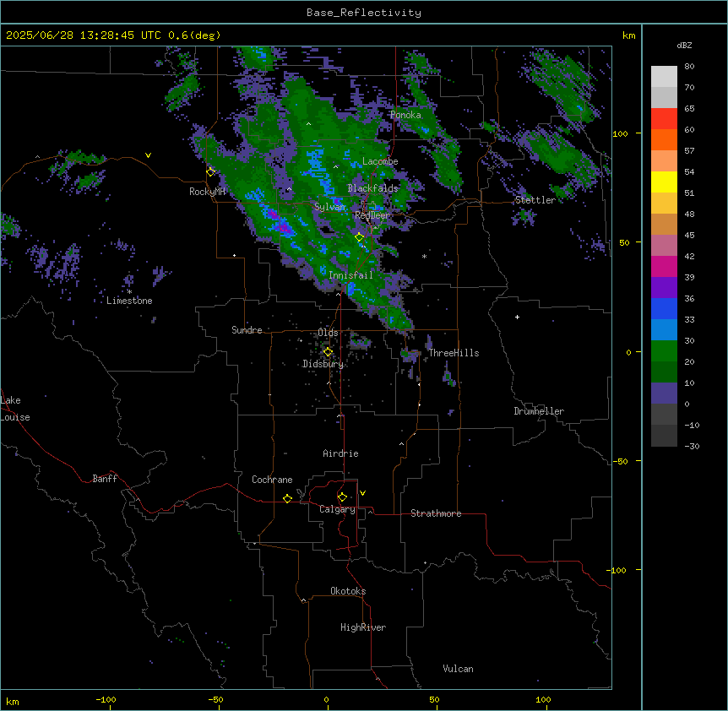
Task: Click the Airdrie city label
Action: click(340, 453)
